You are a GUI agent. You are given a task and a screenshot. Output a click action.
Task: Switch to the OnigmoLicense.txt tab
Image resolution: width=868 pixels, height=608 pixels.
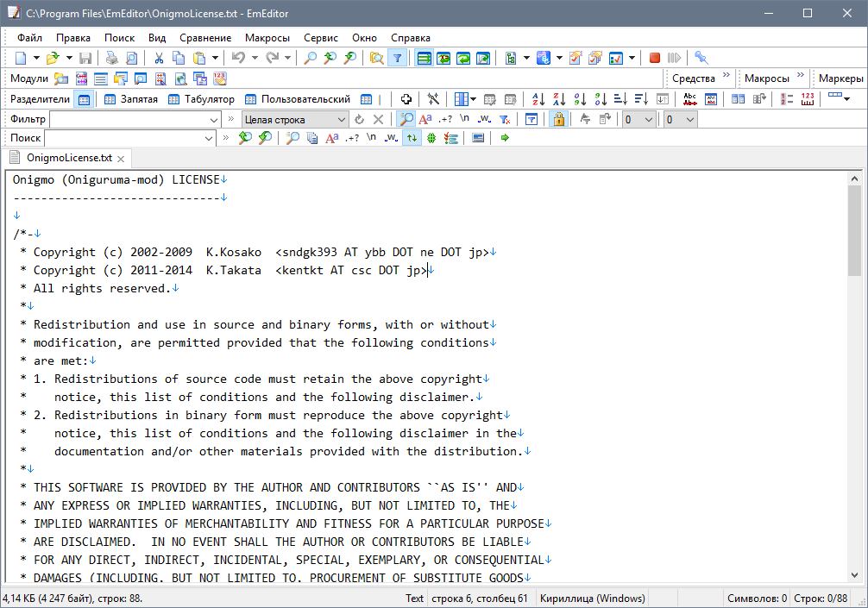tap(67, 158)
